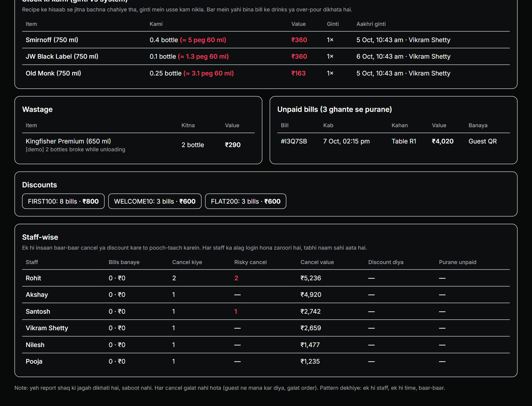Click the 'Cancel kiye' column header
The width and height of the screenshot is (532, 406).
[187, 262]
